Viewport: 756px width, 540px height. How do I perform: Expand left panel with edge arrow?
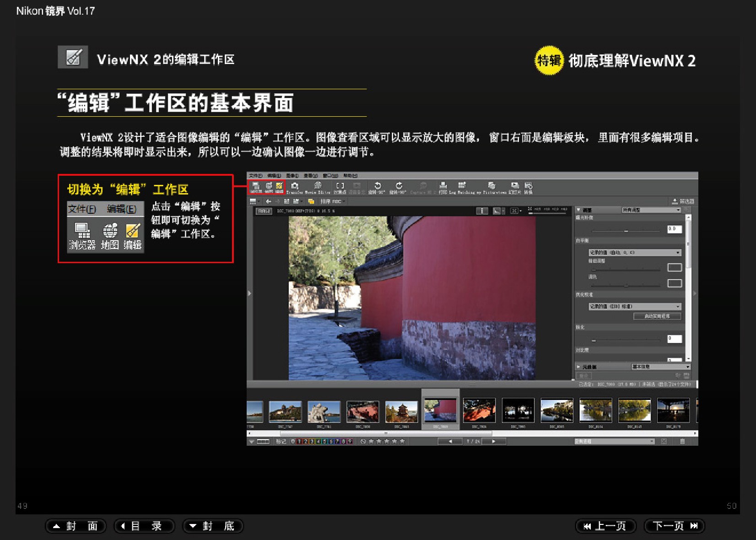[x=249, y=293]
